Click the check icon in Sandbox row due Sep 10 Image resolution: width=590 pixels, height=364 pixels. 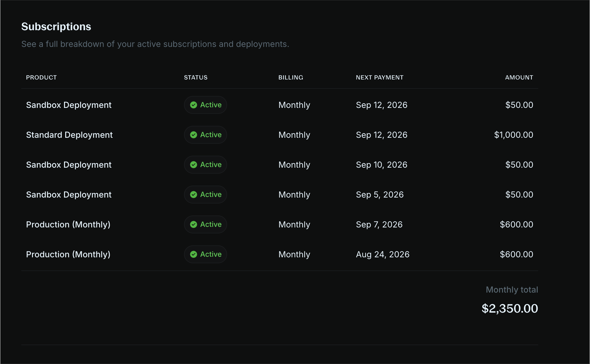[x=194, y=165]
